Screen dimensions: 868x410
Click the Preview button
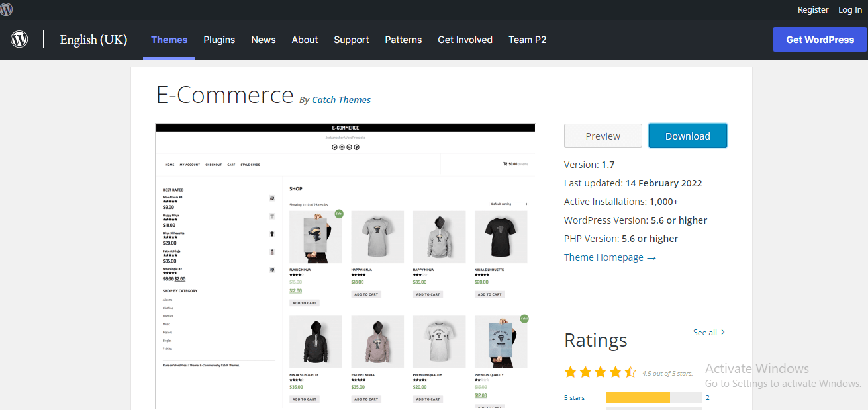click(603, 136)
